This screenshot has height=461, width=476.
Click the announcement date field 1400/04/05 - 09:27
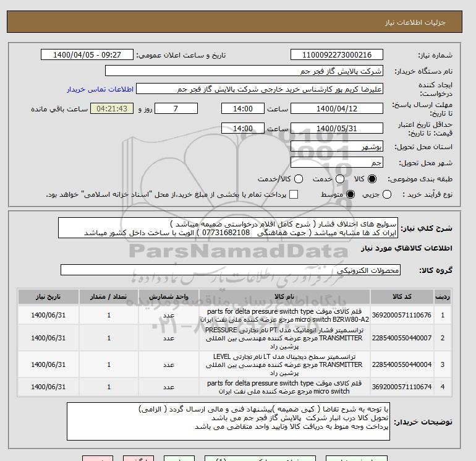click(87, 54)
